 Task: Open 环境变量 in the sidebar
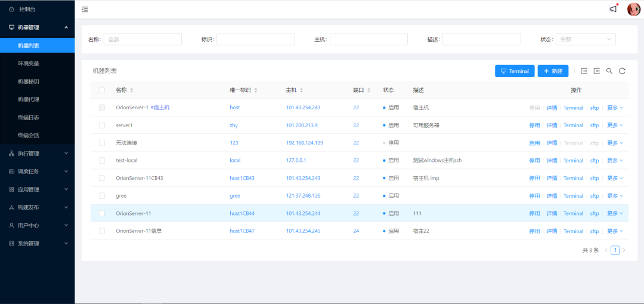29,63
